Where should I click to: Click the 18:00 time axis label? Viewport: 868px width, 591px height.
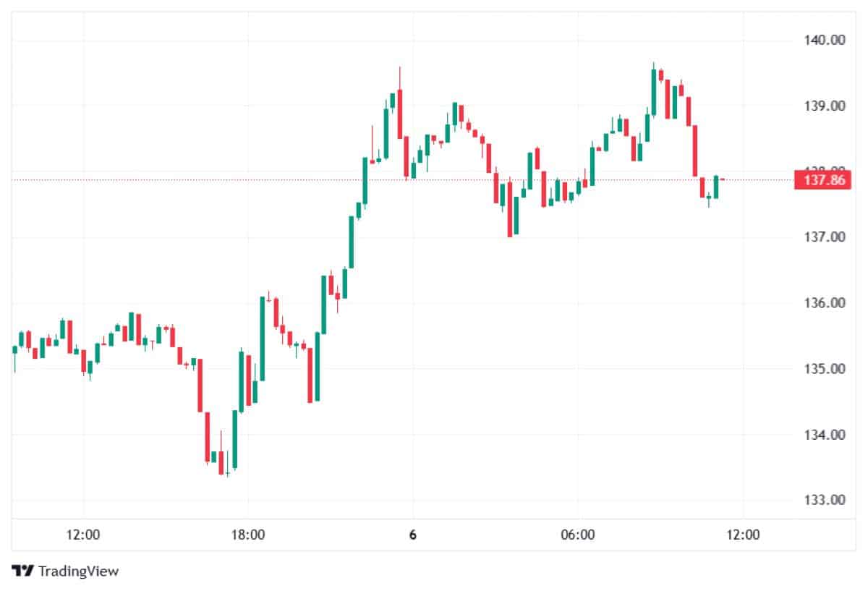coord(247,535)
